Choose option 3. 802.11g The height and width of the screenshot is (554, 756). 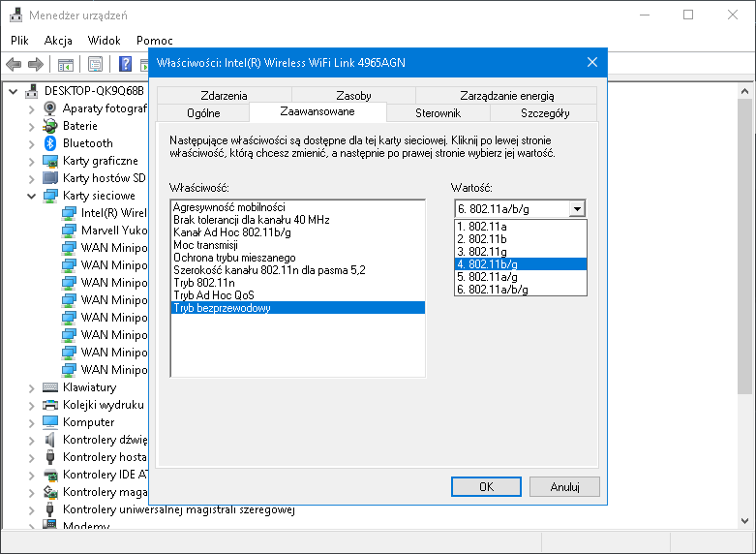(x=521, y=252)
